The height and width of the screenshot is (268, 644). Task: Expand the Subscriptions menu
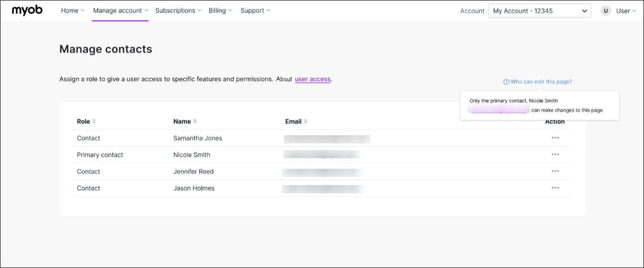(179, 11)
